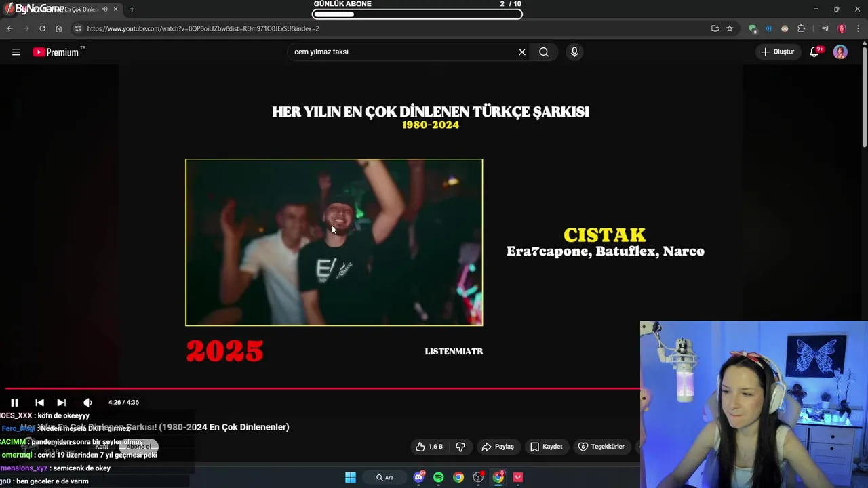Reload the page in the browser

(42, 28)
